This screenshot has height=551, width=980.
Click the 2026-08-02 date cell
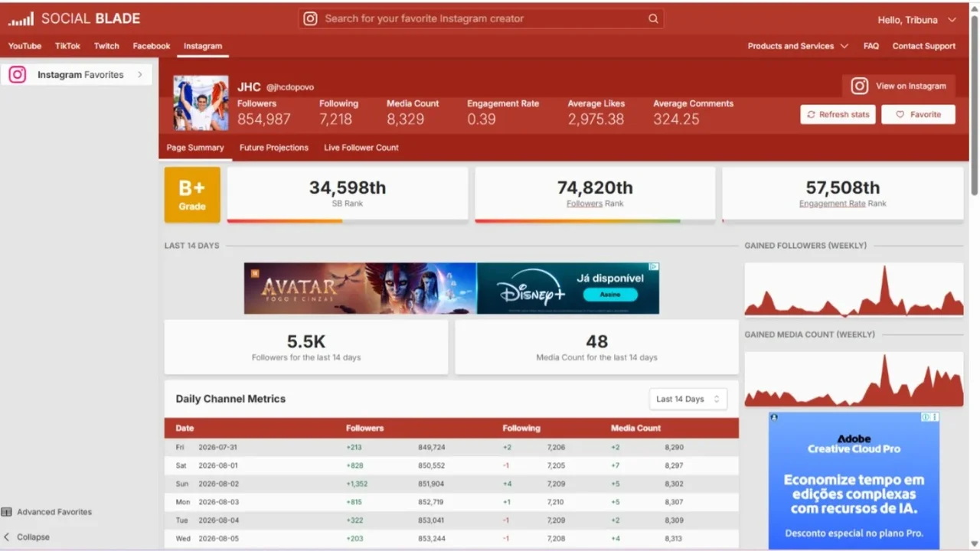217,484
